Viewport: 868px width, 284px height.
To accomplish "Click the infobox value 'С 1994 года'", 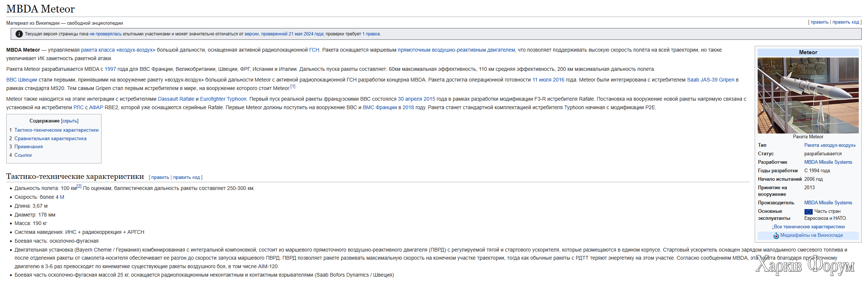I will tap(817, 171).
